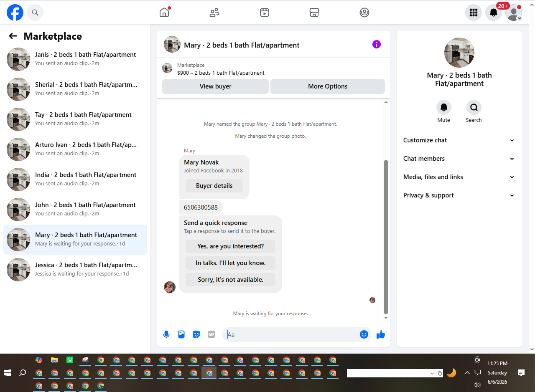Screen dimensions: 535x392
Task: Open the John conversation
Action: tap(75, 210)
